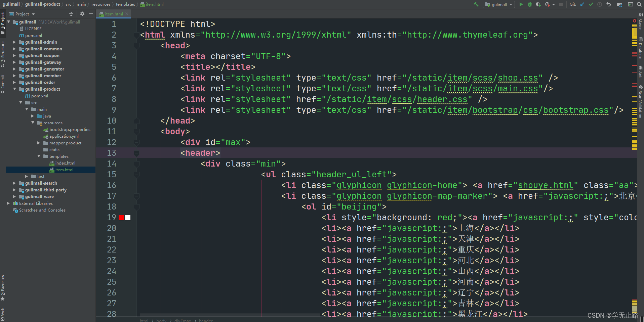644x322 pixels.
Task: Click the templates breadcrumb in navigation bar
Action: click(125, 4)
